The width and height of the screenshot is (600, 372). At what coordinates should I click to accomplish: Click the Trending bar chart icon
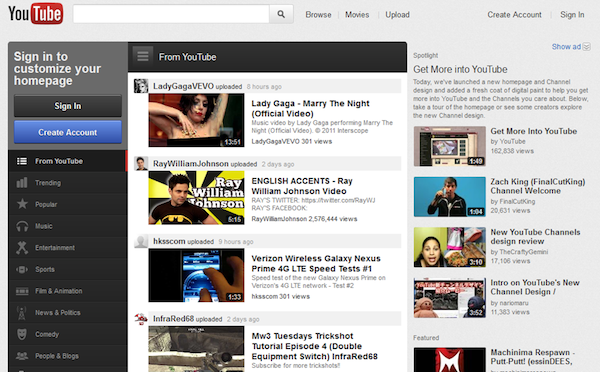22,183
